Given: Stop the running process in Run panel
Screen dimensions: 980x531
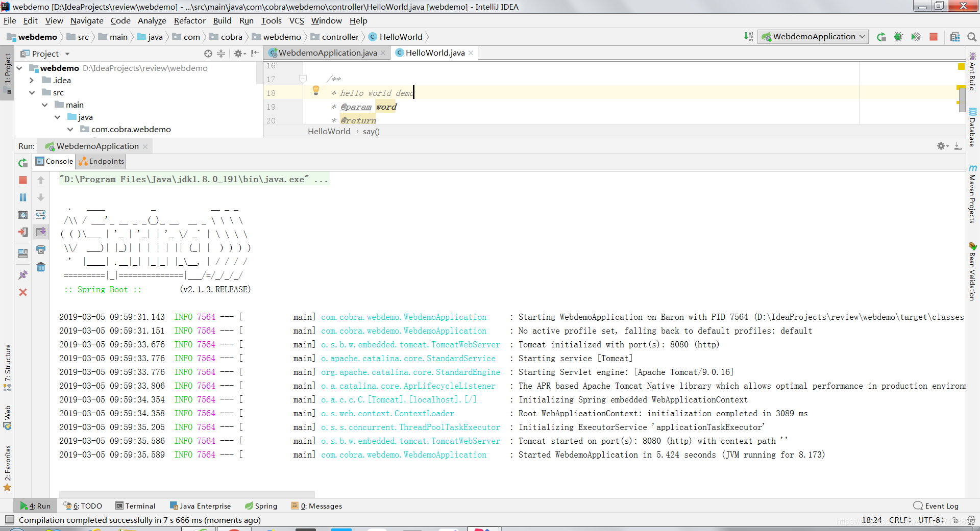Looking at the screenshot, I should click(23, 180).
